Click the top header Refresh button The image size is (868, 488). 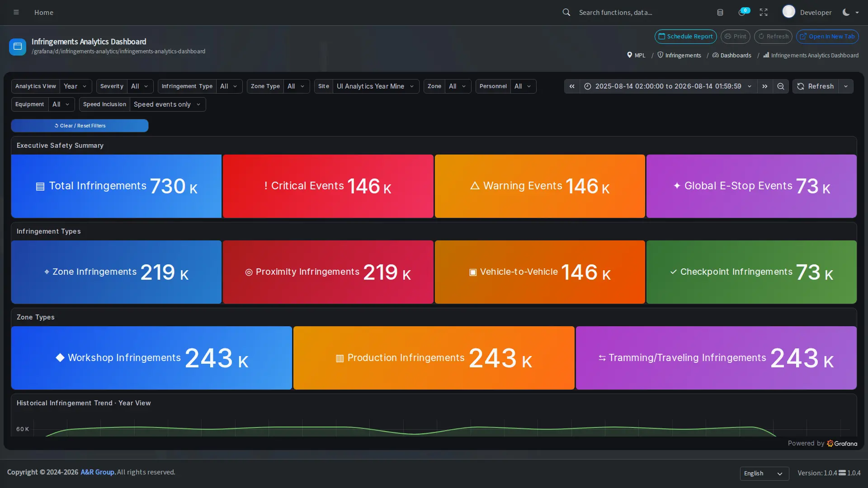[773, 37]
